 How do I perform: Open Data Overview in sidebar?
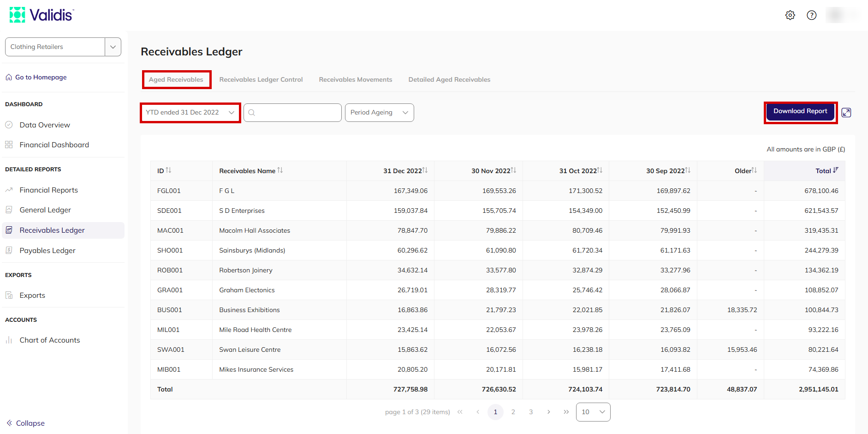point(45,125)
